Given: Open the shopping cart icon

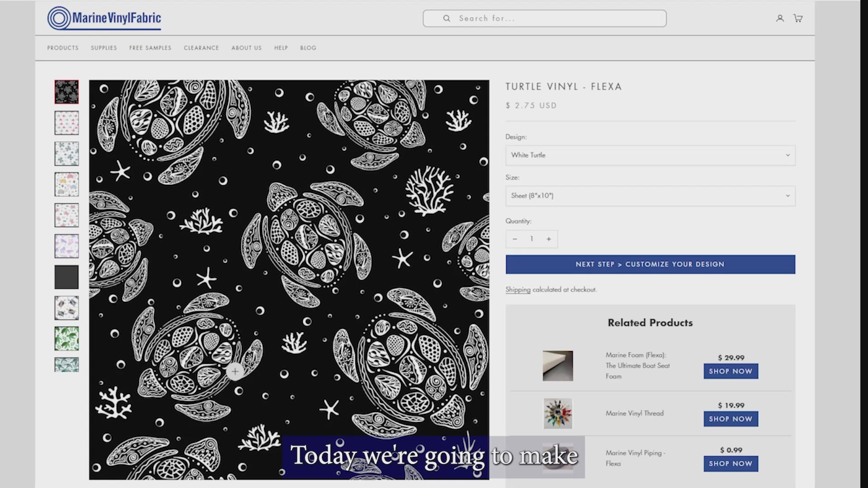Looking at the screenshot, I should (x=798, y=19).
